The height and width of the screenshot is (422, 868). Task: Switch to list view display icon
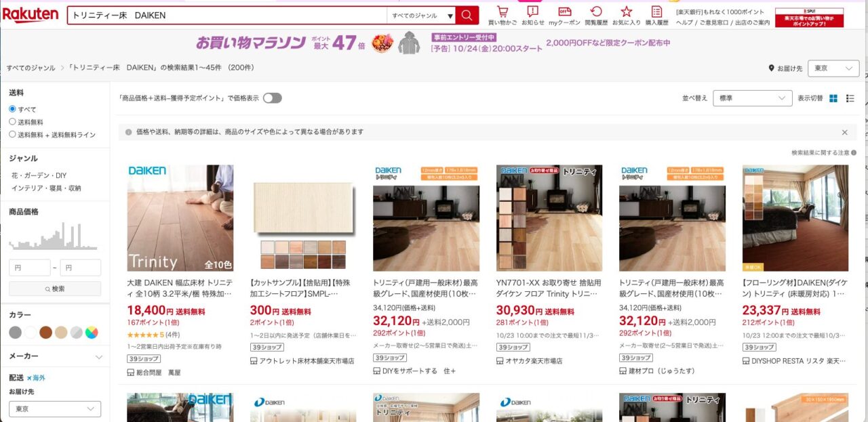850,98
